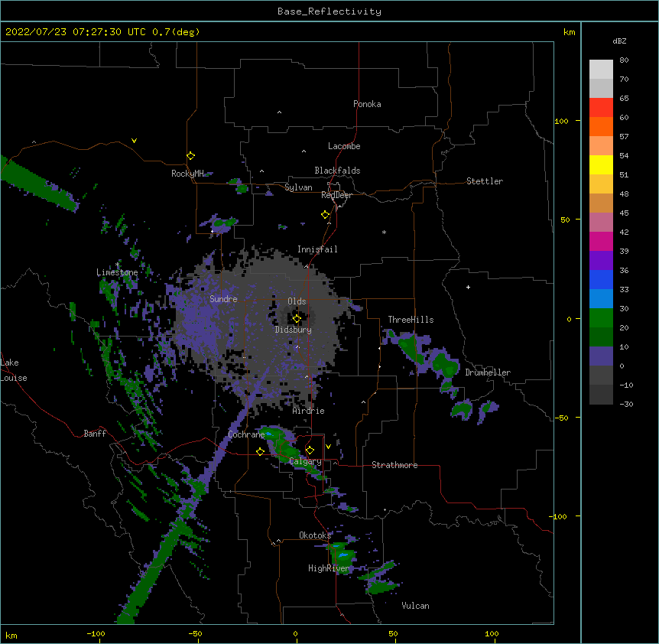Click the Cochrane town label
Viewport: 659px width, 644px height.
tap(246, 434)
